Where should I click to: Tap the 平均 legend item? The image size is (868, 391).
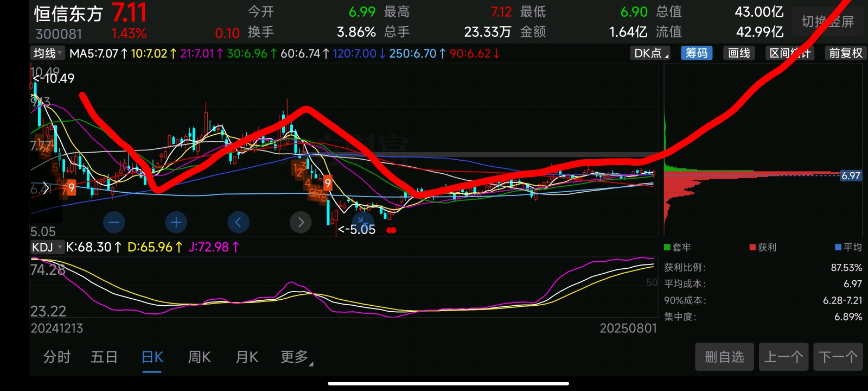click(x=848, y=247)
